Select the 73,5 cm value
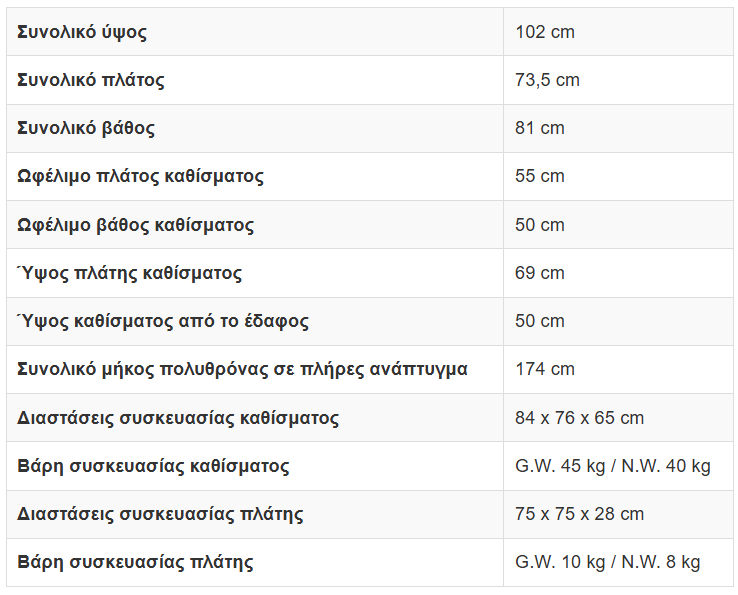This screenshot has height=595, width=738. coord(547,80)
